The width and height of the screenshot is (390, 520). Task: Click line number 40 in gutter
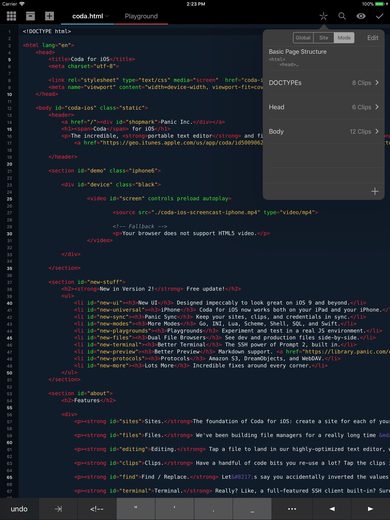pos(9,303)
